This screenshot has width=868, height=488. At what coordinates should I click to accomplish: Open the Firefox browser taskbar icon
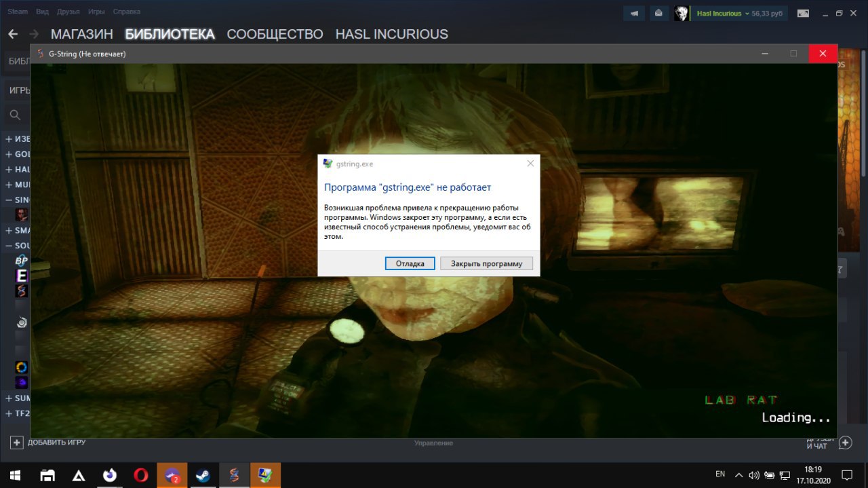[110, 475]
